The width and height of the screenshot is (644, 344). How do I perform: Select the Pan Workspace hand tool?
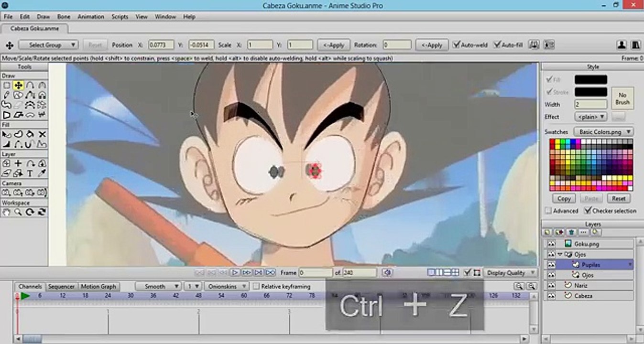tap(7, 212)
